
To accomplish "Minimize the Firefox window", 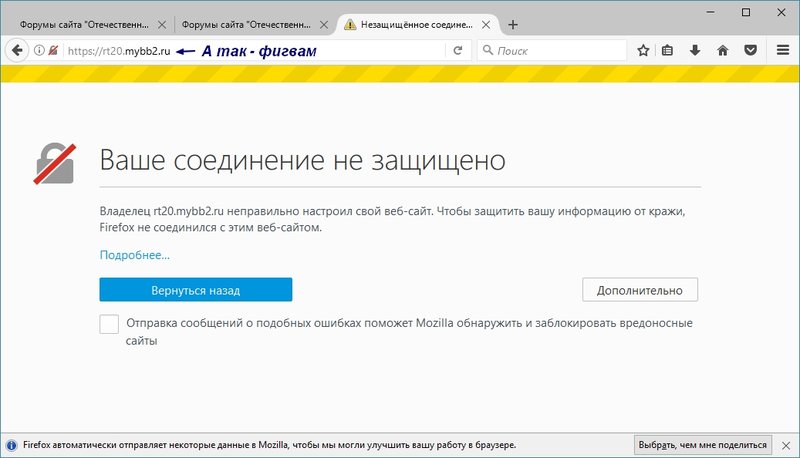I will click(711, 12).
